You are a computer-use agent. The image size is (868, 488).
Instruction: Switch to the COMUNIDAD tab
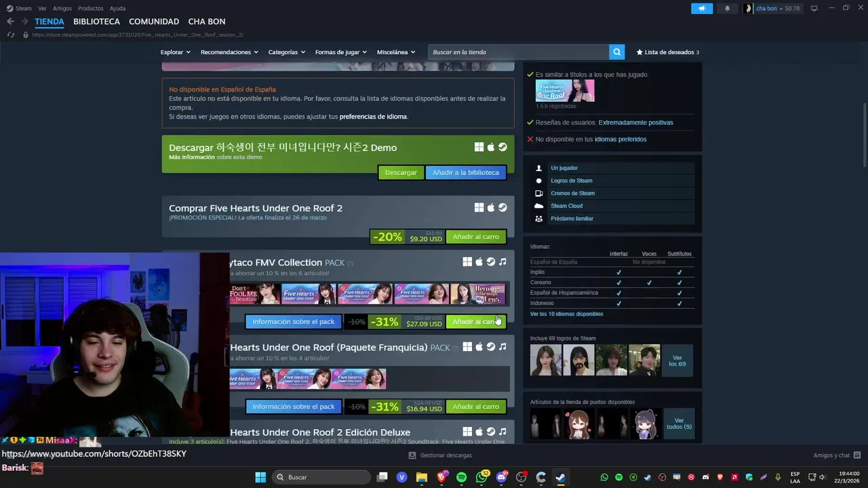[x=154, y=22]
